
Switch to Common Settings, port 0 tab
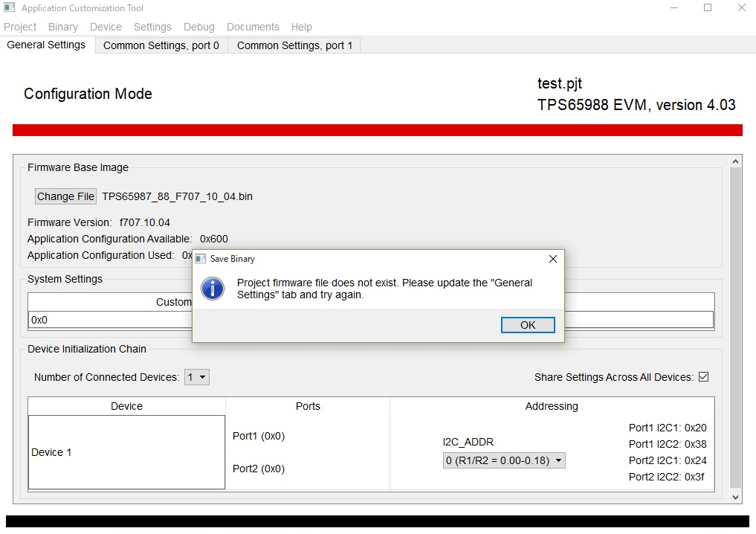pyautogui.click(x=161, y=45)
